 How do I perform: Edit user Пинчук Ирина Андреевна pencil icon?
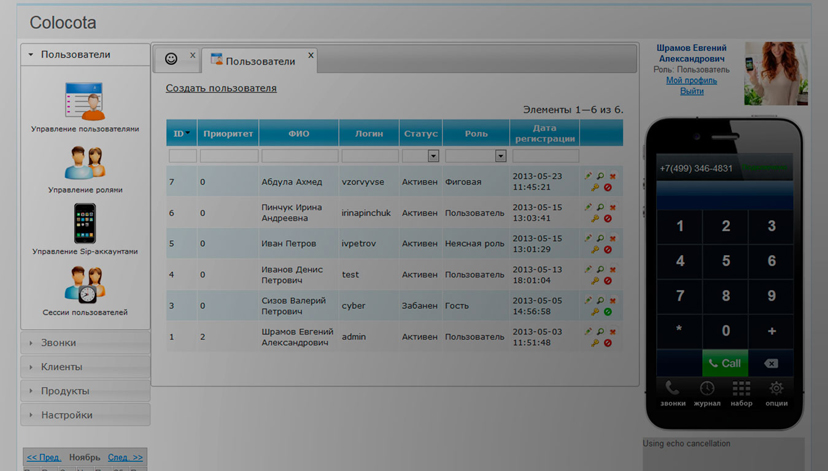(x=588, y=207)
